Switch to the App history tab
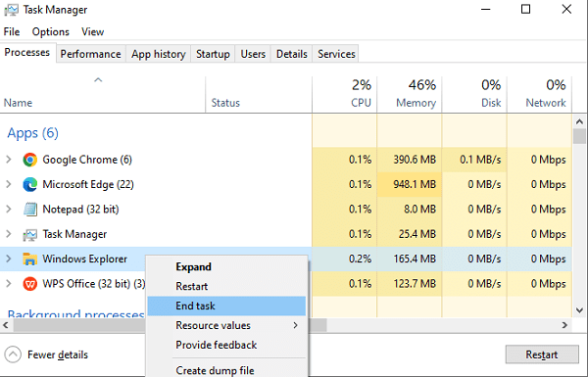 pos(158,54)
